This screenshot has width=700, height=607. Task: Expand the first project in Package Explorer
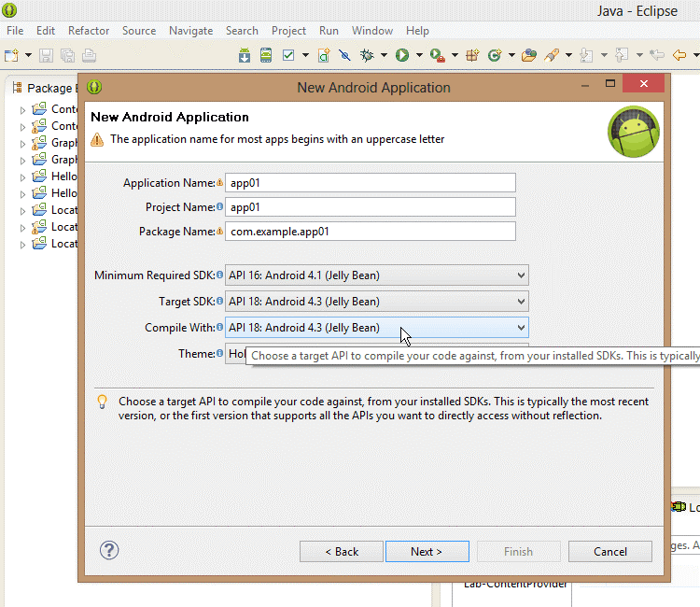point(23,109)
